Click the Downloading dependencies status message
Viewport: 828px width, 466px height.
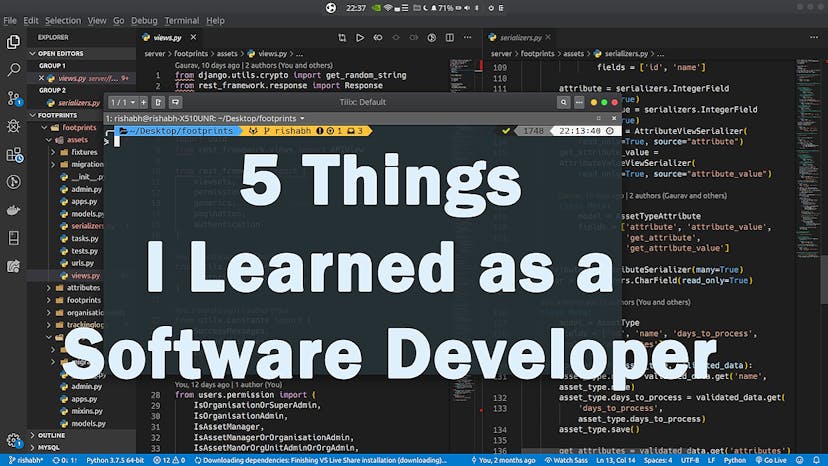click(x=321, y=460)
